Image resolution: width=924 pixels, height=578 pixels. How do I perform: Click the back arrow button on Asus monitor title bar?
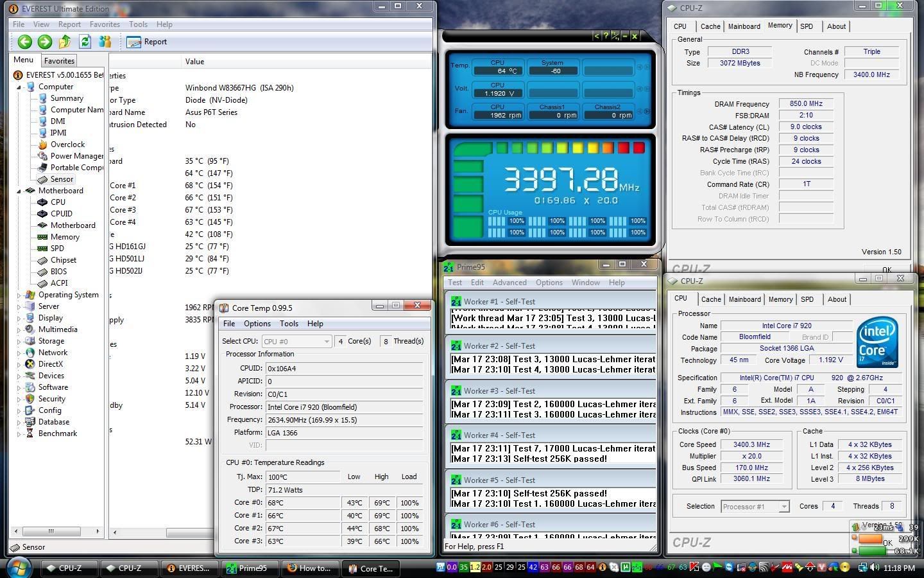pos(596,36)
